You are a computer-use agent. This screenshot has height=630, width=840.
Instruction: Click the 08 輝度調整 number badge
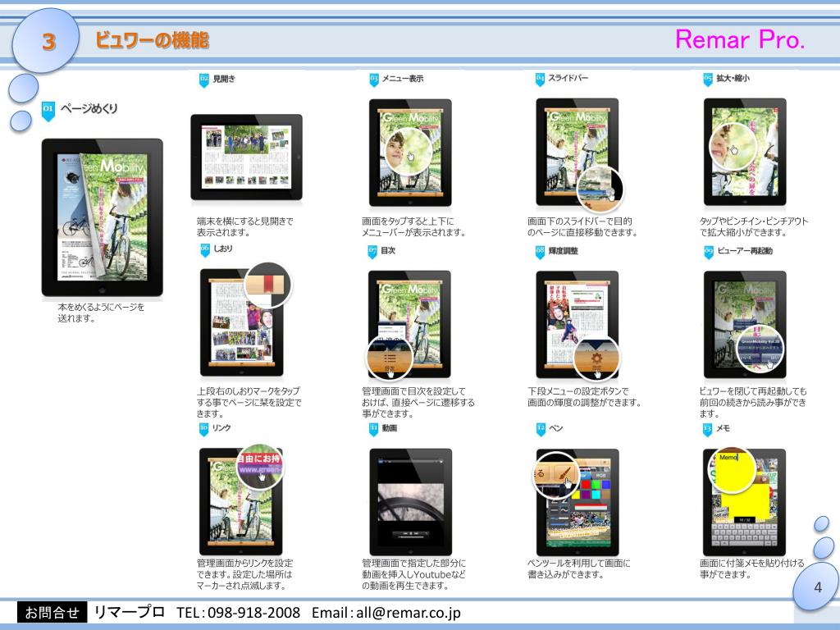click(x=540, y=251)
